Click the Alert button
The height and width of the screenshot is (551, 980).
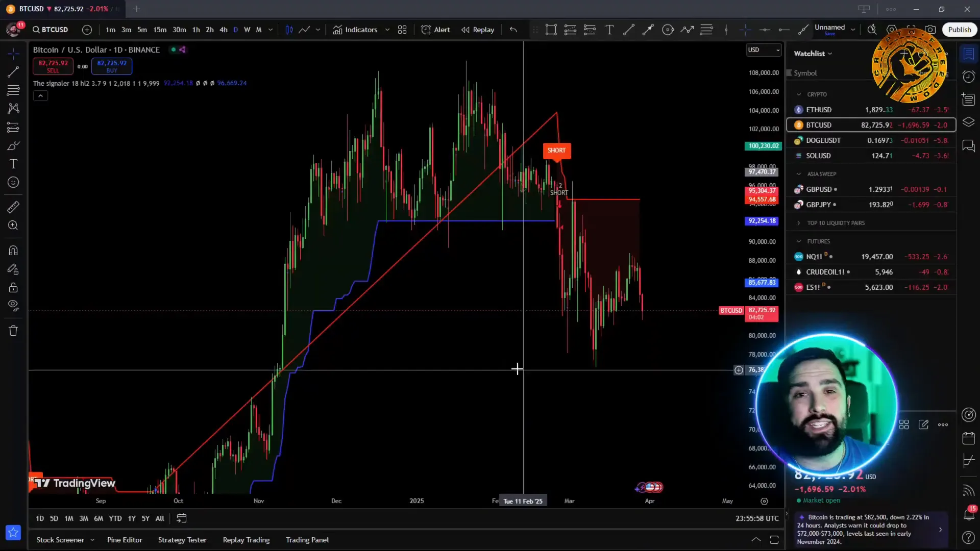[x=435, y=30]
